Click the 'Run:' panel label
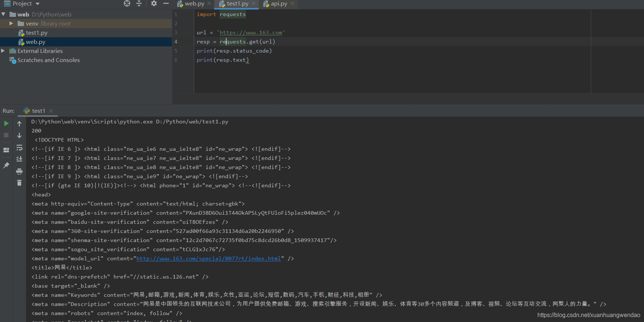Screen dimensions: 644x322 coord(8,111)
